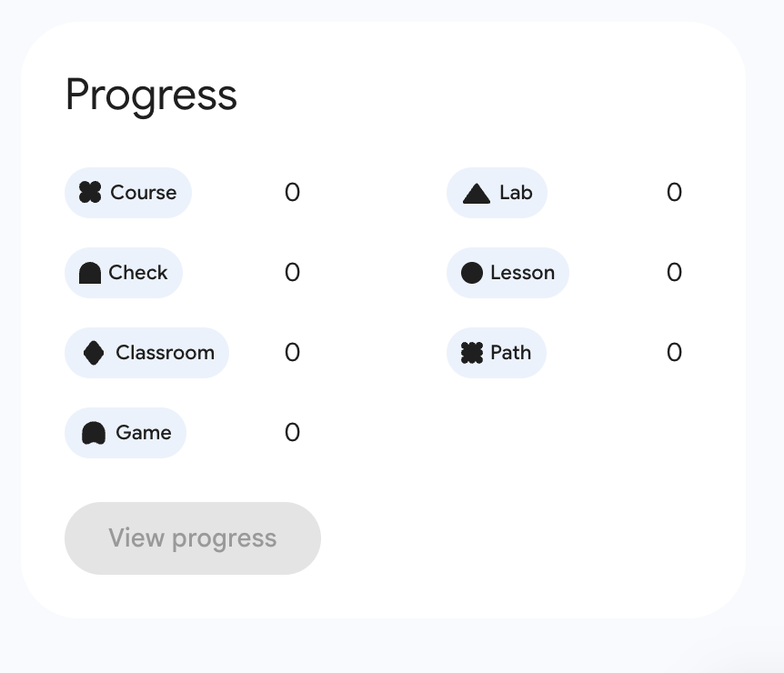The height and width of the screenshot is (673, 784).
Task: Click the triangle icon in the Lab chip
Action: pyautogui.click(x=477, y=193)
